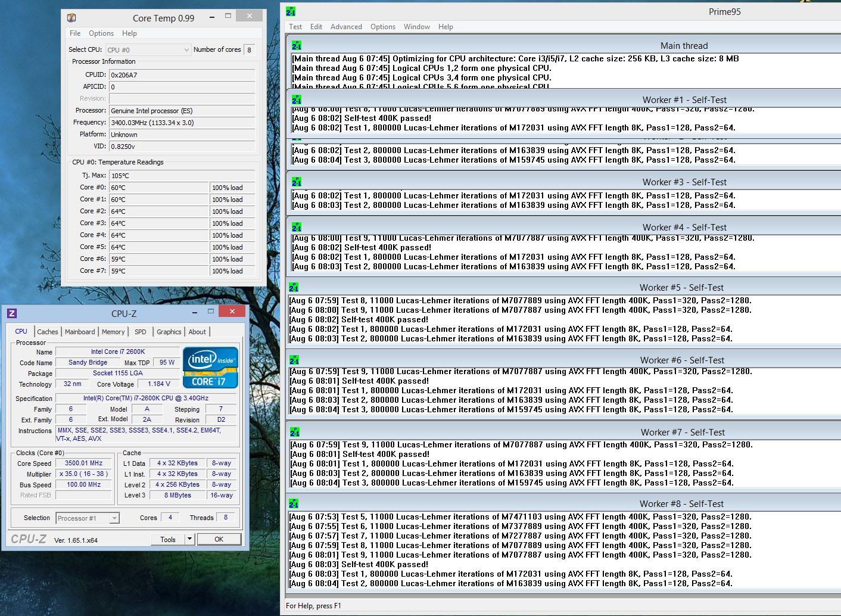The width and height of the screenshot is (841, 616).
Task: Switch to the About tab in CPU-Z
Action: tap(198, 332)
